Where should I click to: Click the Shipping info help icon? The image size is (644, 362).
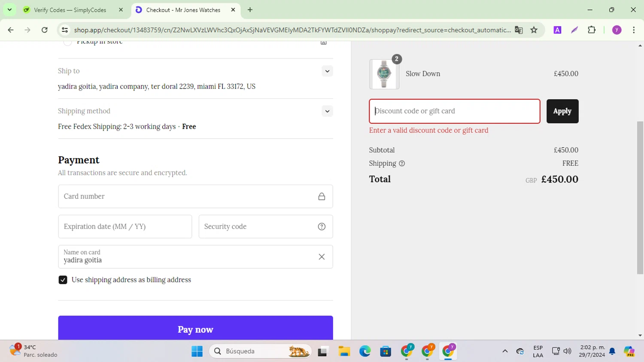point(402,164)
